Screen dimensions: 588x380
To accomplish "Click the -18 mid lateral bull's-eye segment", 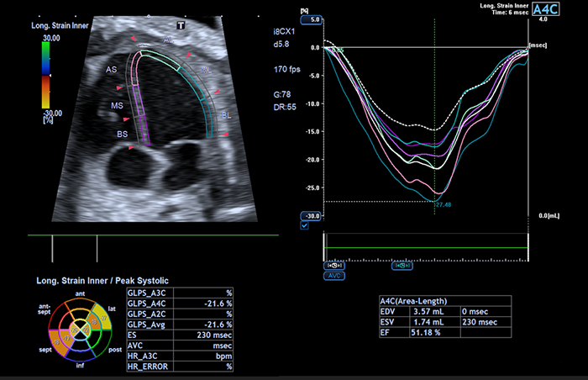I will [94, 322].
